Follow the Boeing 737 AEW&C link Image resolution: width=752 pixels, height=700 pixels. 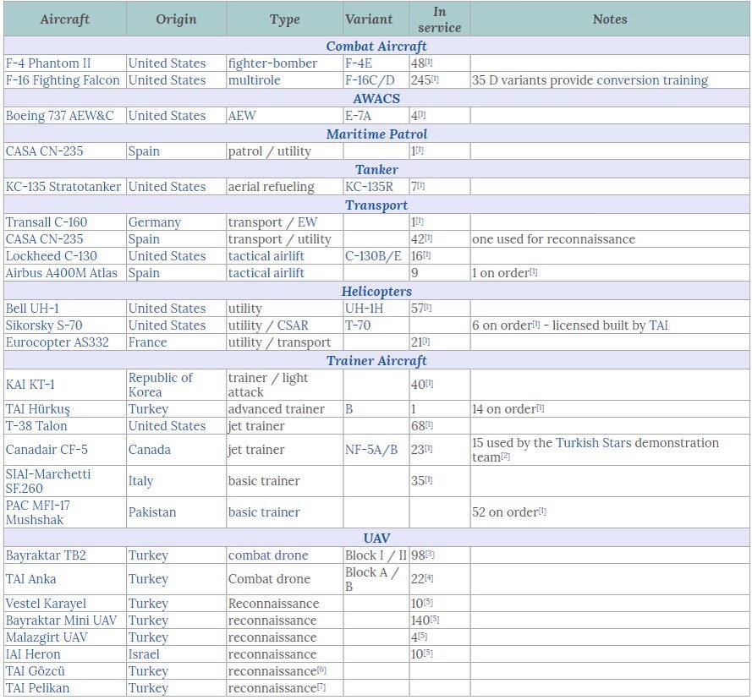click(59, 116)
